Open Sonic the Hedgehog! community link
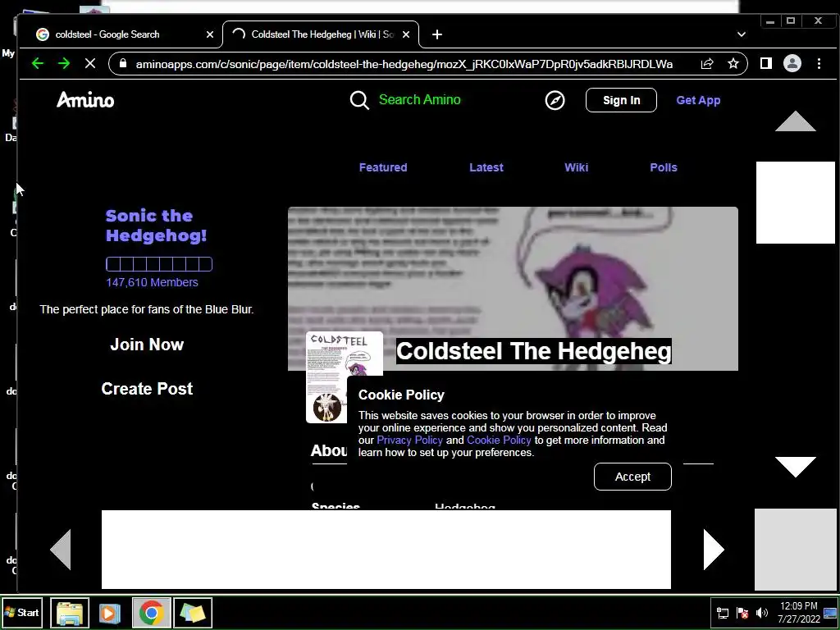 (x=157, y=226)
